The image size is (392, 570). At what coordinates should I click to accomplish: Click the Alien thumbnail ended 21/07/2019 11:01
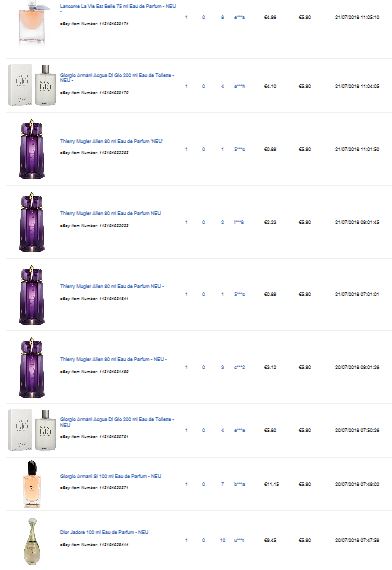pos(32,149)
